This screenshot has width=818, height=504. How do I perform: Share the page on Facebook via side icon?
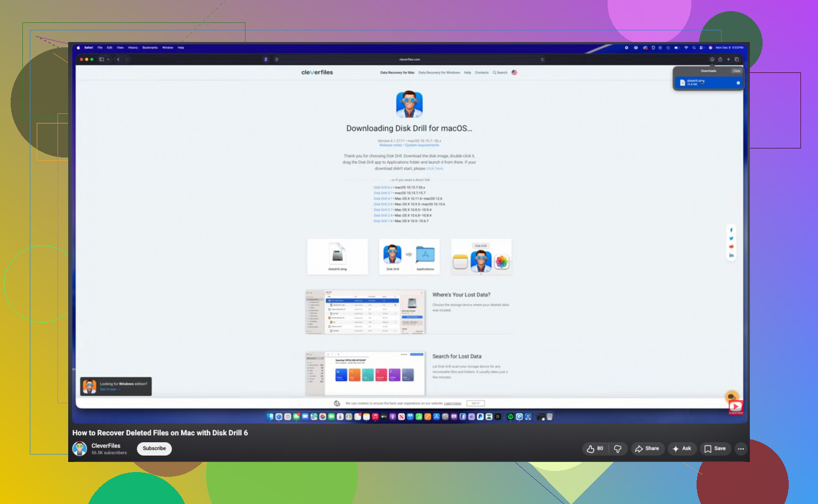(x=731, y=230)
